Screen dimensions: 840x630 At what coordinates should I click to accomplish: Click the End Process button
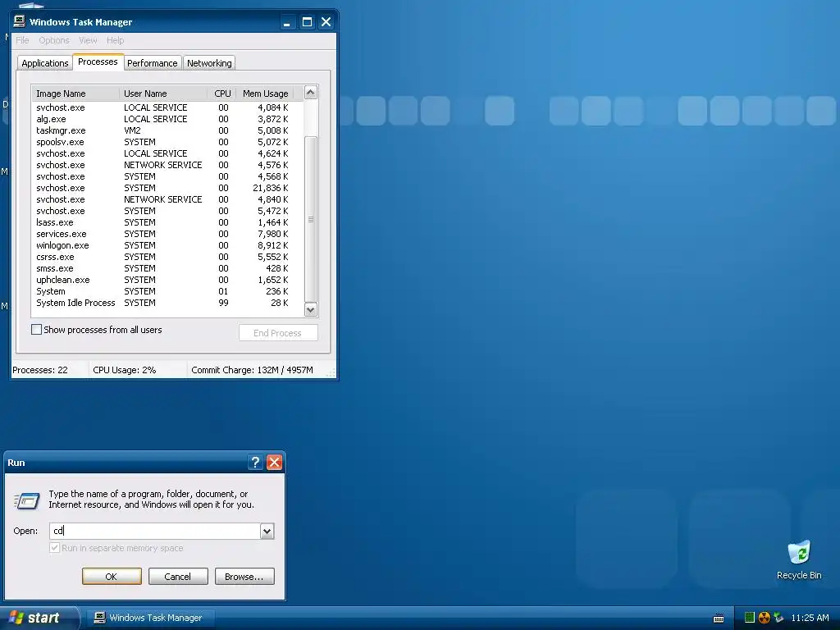tap(278, 333)
